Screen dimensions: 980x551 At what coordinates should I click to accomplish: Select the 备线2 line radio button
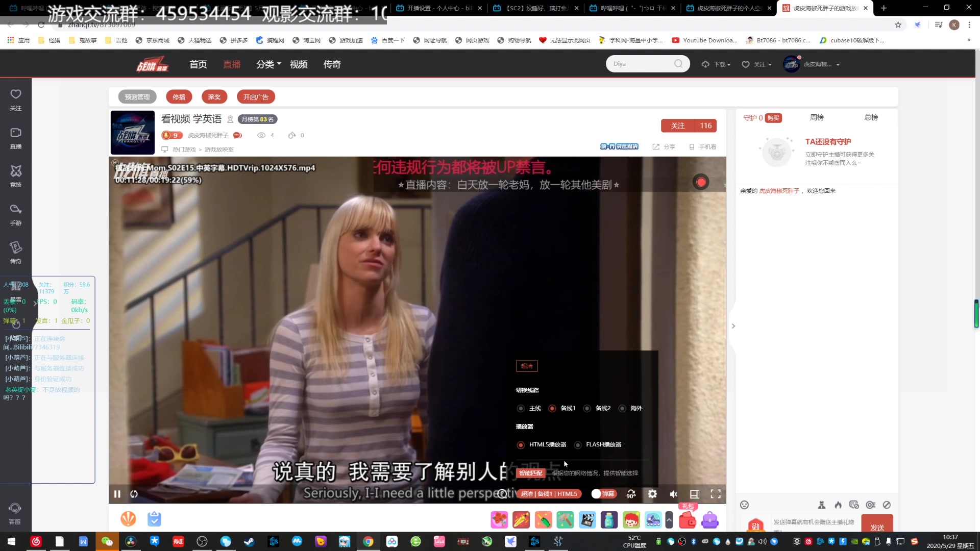pos(587,408)
